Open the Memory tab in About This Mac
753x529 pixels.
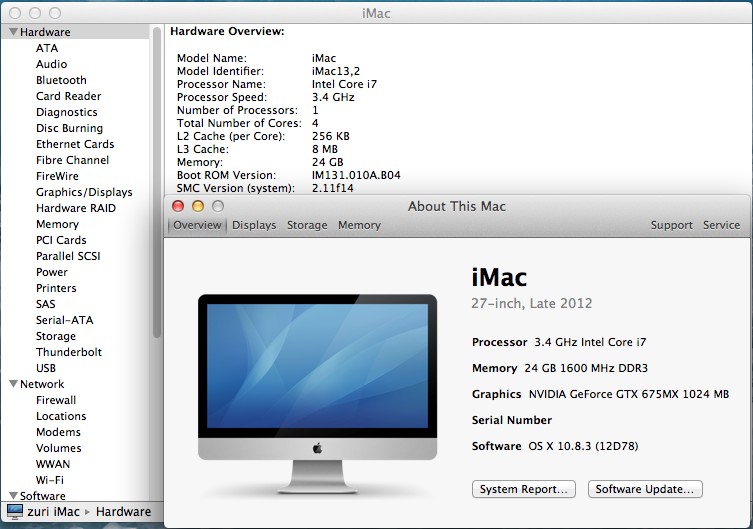point(359,225)
